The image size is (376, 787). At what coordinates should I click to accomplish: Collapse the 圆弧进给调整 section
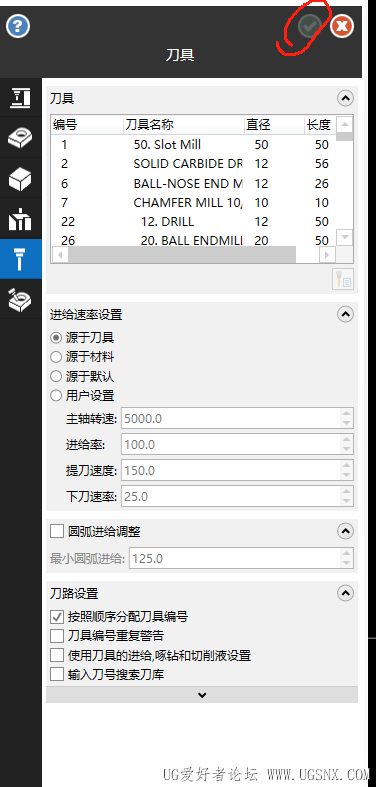click(x=345, y=531)
